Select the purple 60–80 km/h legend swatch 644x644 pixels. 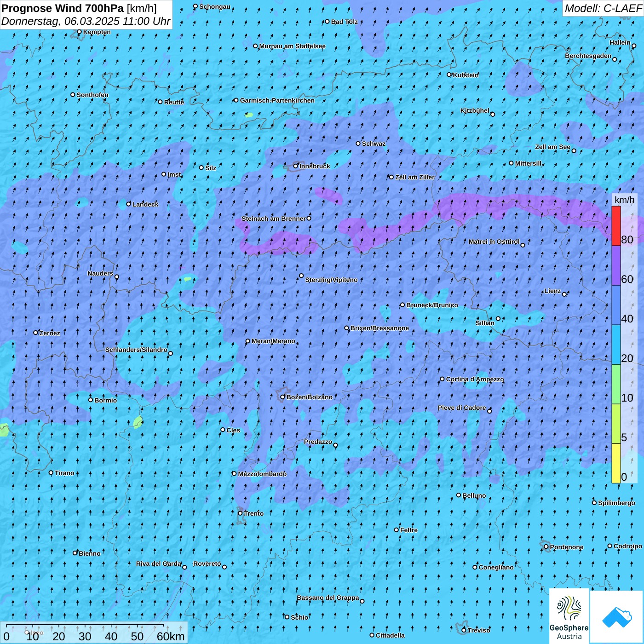616,266
